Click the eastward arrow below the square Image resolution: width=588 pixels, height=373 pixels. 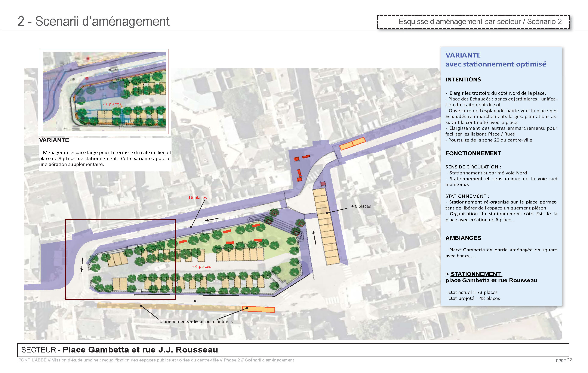[x=189, y=301]
